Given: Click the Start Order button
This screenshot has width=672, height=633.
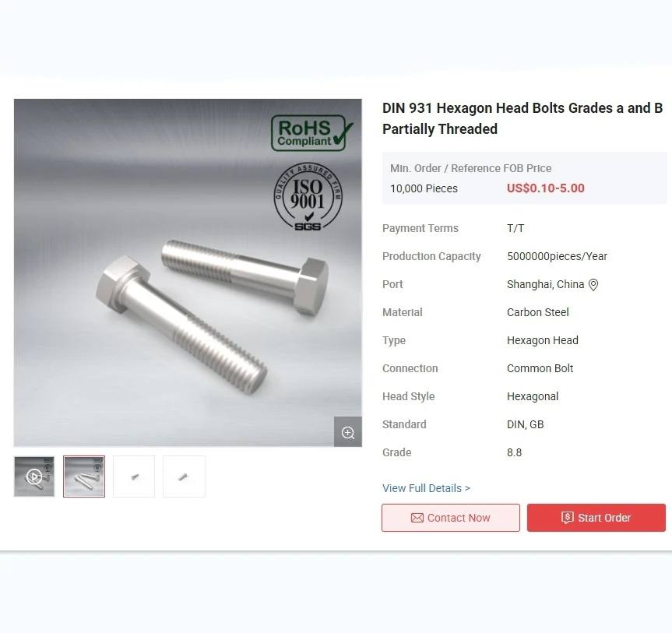Looking at the screenshot, I should tap(596, 518).
